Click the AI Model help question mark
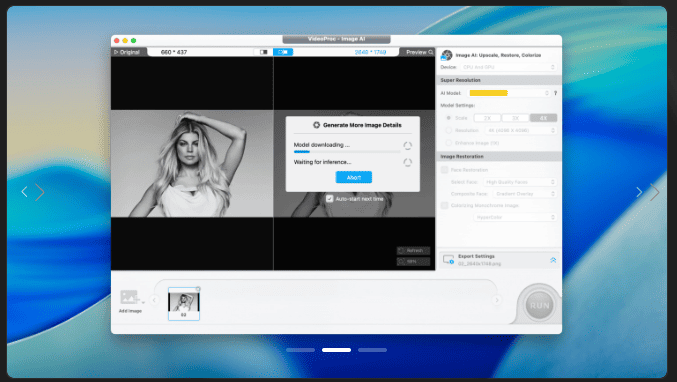 [x=555, y=93]
